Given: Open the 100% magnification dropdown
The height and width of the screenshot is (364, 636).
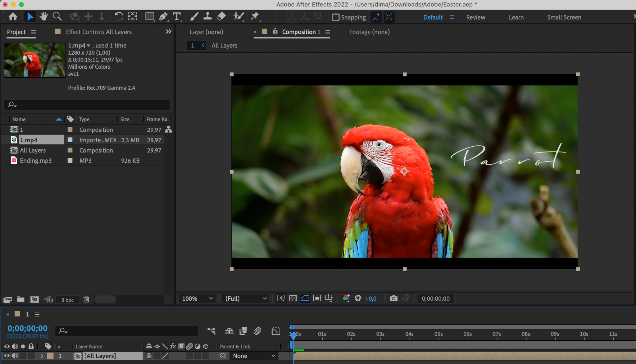Looking at the screenshot, I should (x=198, y=298).
